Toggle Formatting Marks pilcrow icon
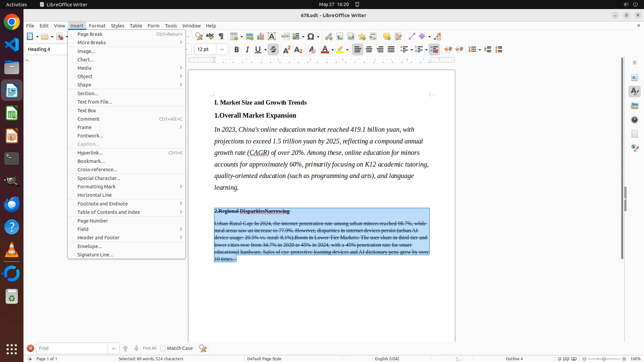 point(221,37)
